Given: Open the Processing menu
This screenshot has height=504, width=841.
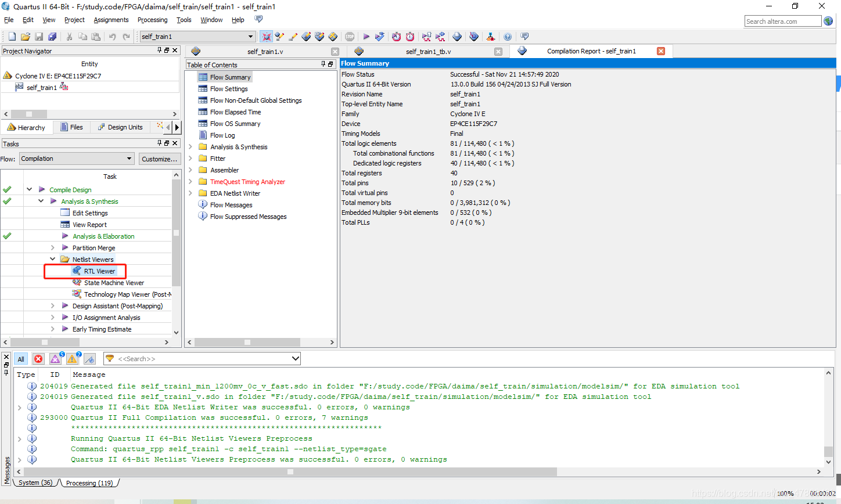Looking at the screenshot, I should (x=152, y=20).
